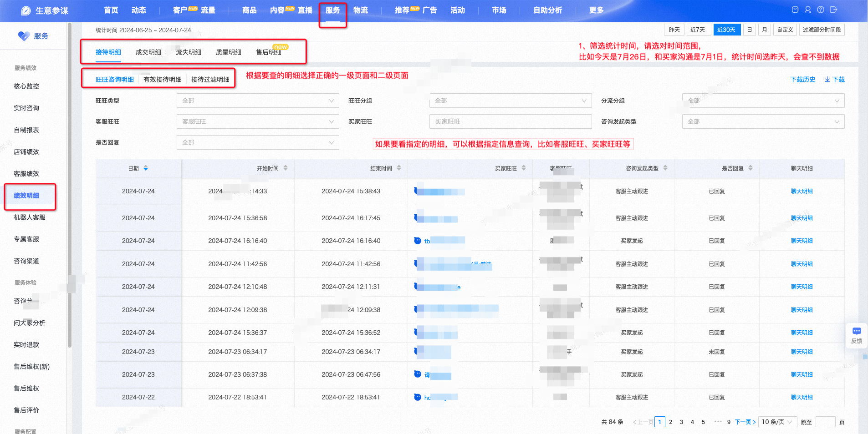Open the 更多 top navigation menu

597,10
